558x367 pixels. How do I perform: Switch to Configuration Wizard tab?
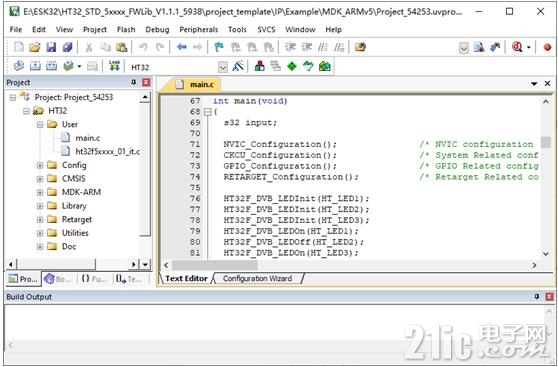pyautogui.click(x=257, y=278)
